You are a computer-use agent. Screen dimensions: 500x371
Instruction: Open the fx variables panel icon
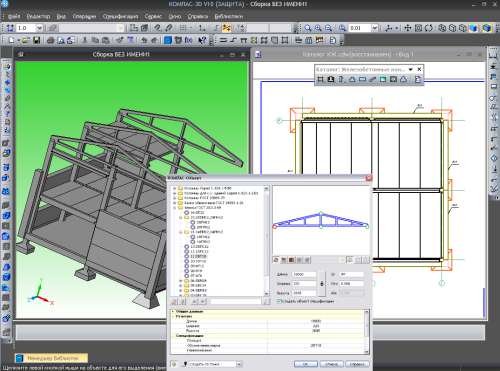click(x=188, y=40)
